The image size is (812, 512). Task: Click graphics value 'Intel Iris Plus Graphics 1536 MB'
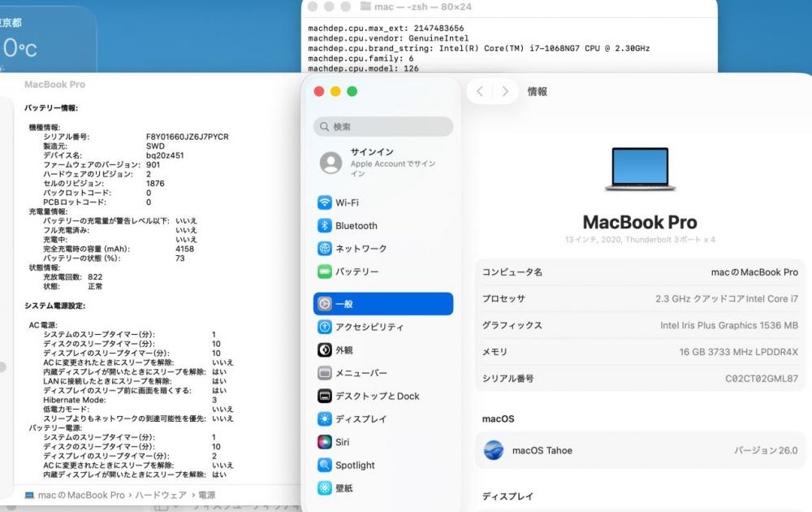[729, 325]
